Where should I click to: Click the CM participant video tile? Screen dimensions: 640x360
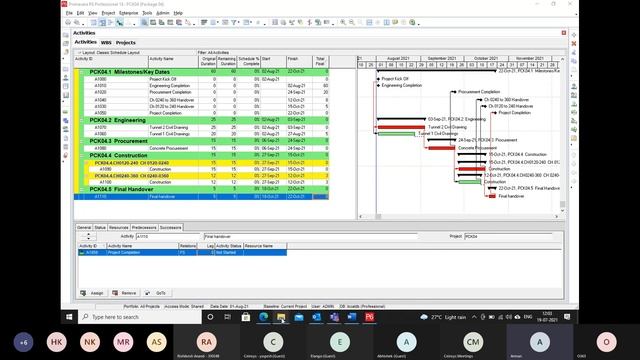[473, 342]
